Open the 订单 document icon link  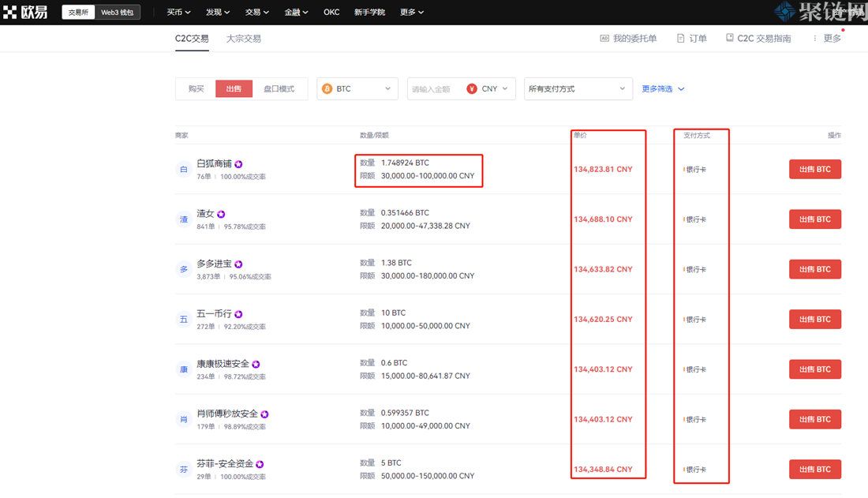681,38
